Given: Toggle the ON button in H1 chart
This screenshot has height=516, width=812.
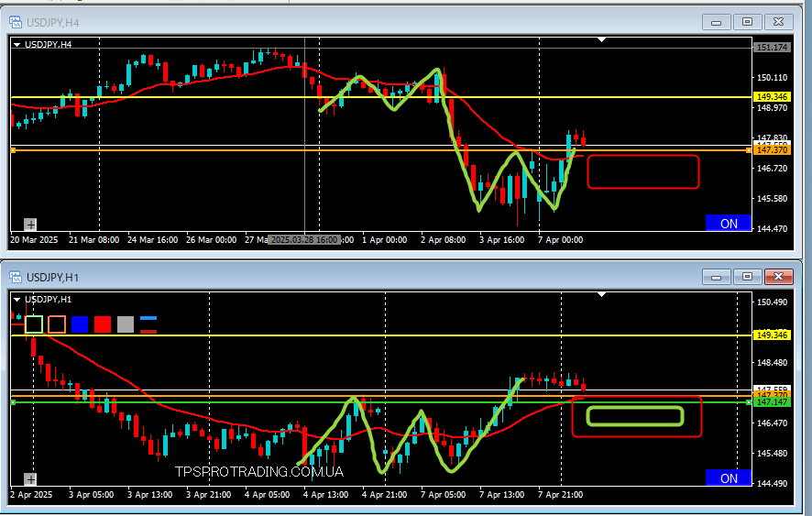Looking at the screenshot, I should [729, 478].
